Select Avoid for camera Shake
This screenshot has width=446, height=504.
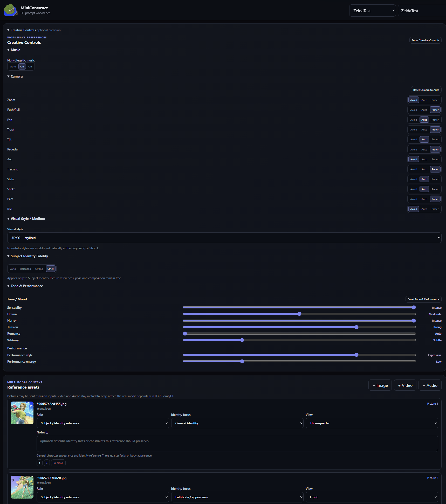[414, 189]
